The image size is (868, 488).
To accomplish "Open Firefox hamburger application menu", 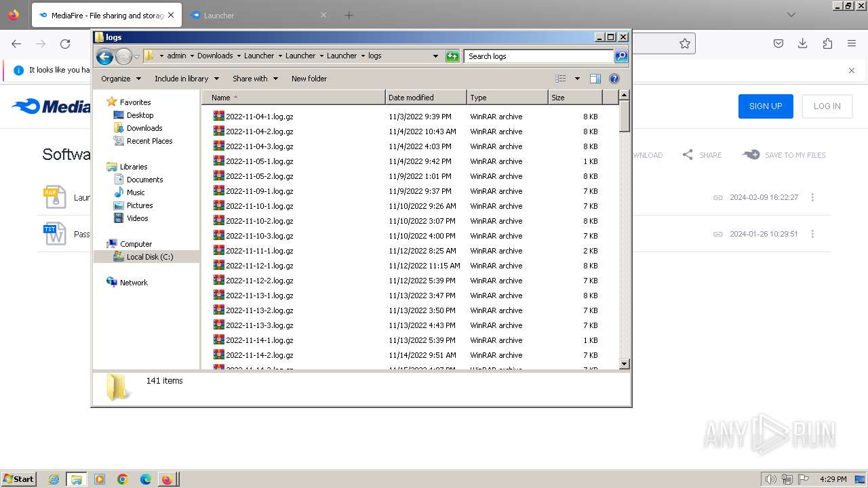I will click(x=852, y=43).
